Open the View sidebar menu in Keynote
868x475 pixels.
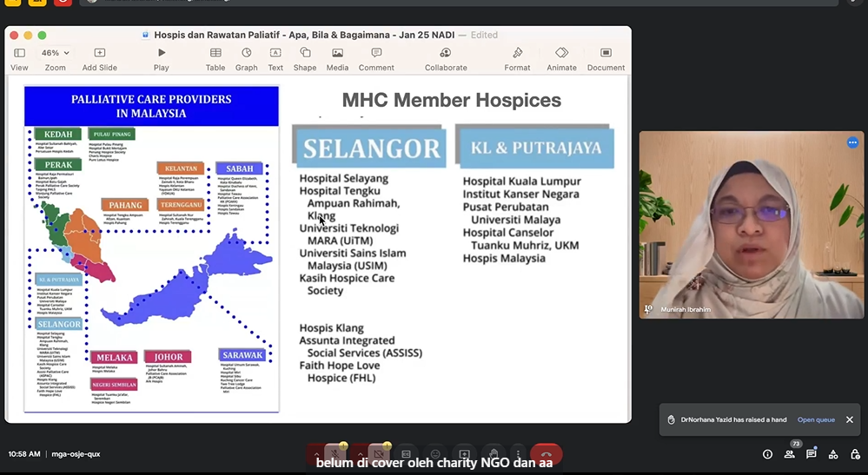[19, 53]
